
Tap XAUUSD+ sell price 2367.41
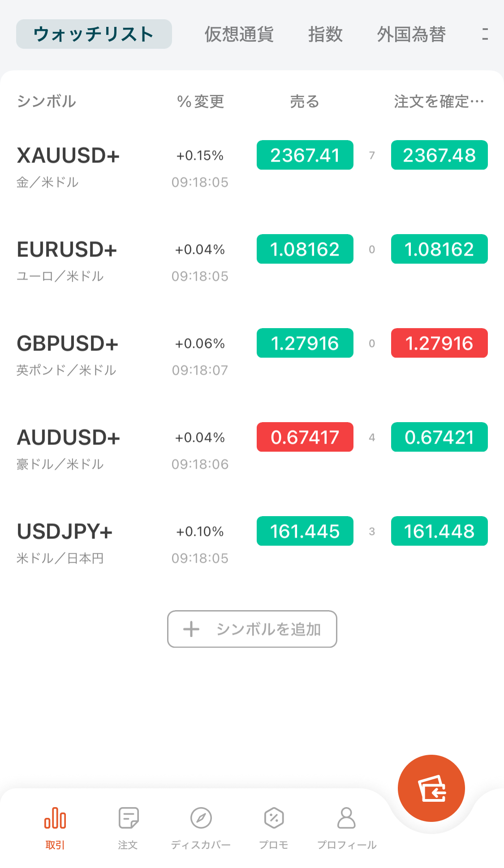[305, 155]
